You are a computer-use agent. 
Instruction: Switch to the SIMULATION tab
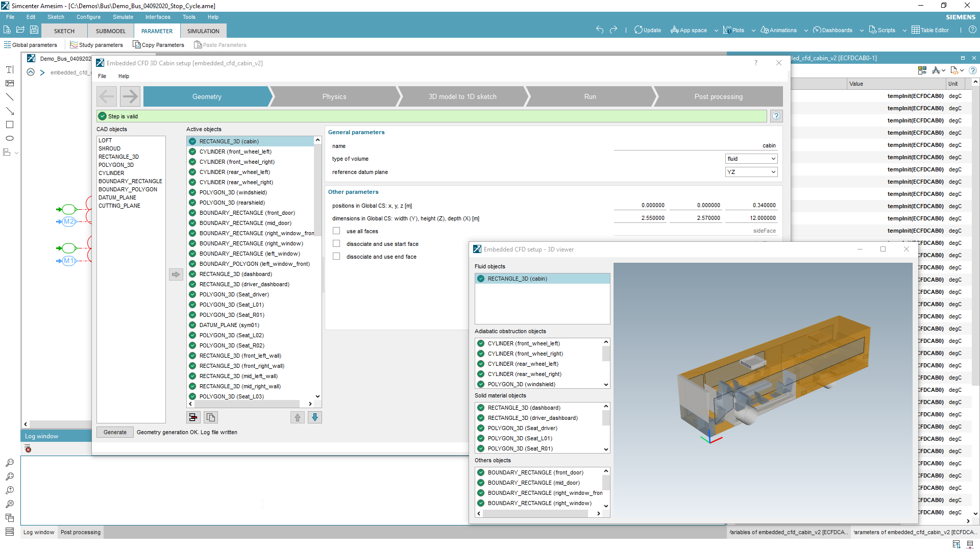tap(203, 31)
